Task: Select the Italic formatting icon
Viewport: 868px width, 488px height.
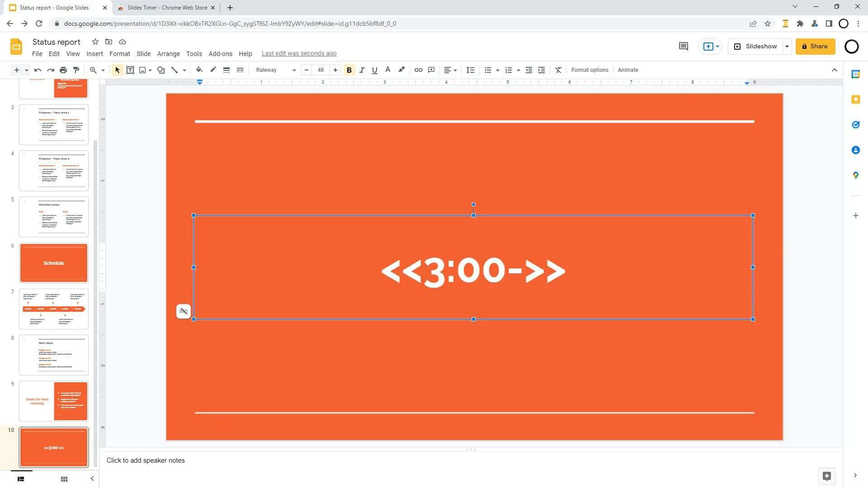Action: [362, 70]
